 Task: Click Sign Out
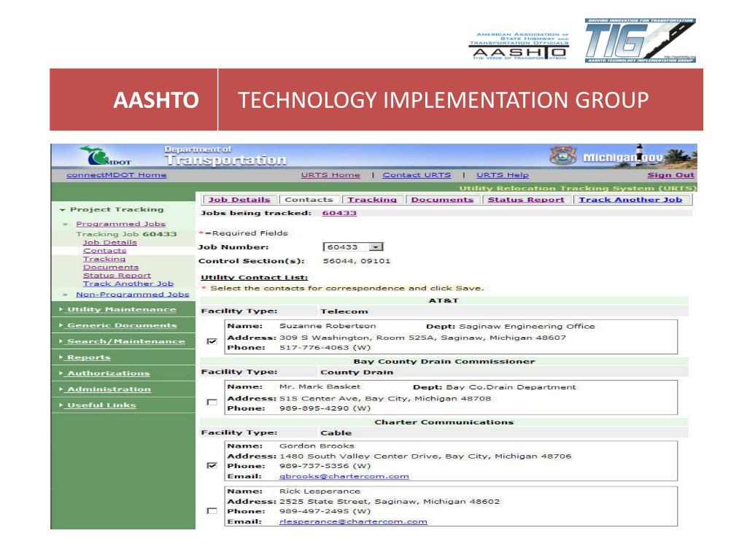[670, 175]
